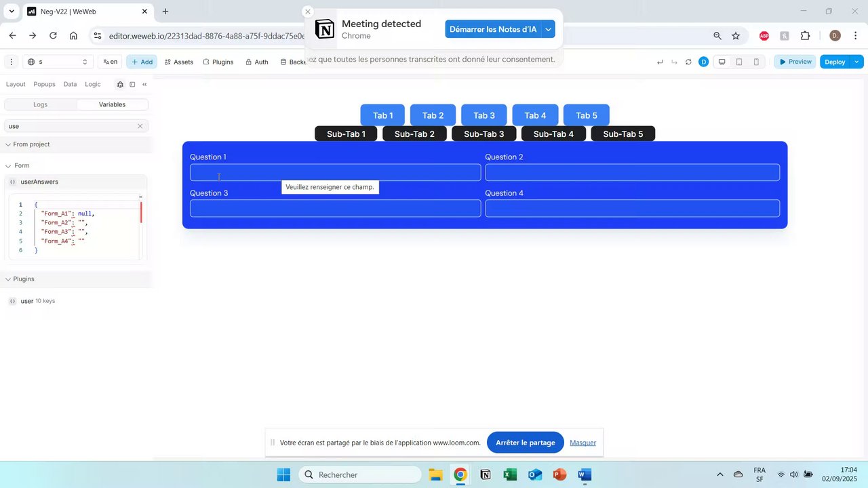The height and width of the screenshot is (488, 868).
Task: Click the Add button in the toolbar
Action: coord(141,62)
